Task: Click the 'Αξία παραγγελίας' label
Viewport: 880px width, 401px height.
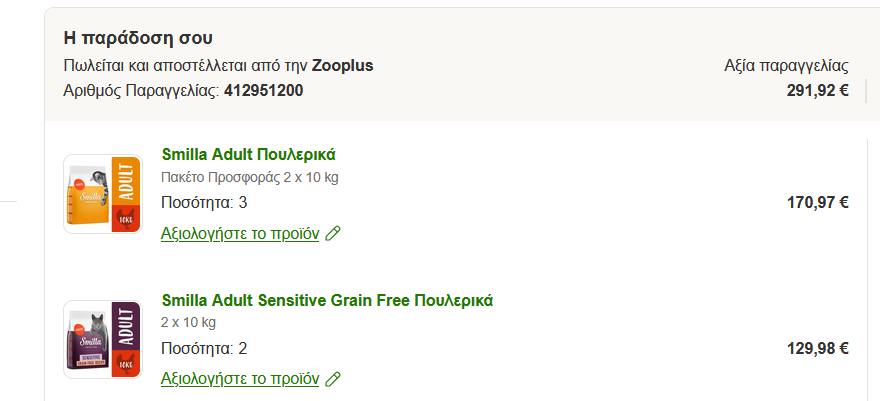Action: click(x=786, y=66)
